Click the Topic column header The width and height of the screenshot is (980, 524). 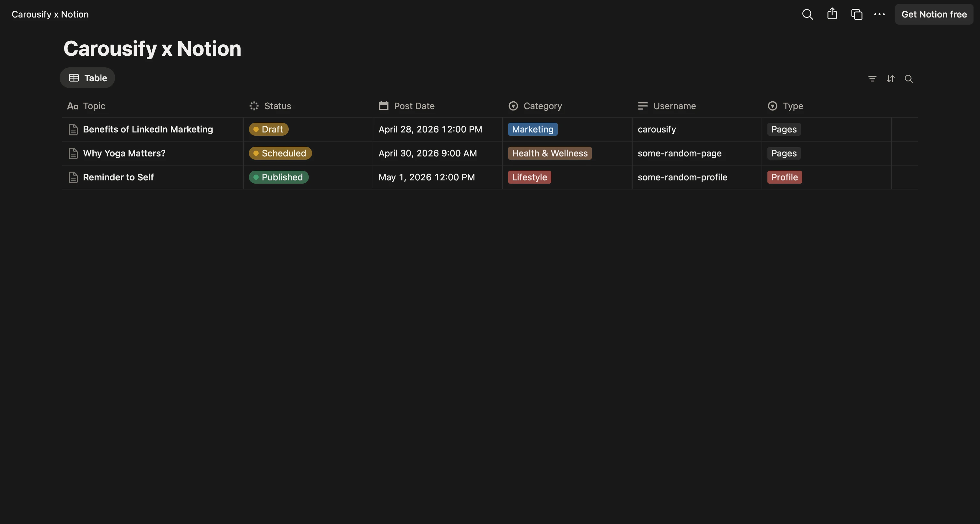point(153,106)
